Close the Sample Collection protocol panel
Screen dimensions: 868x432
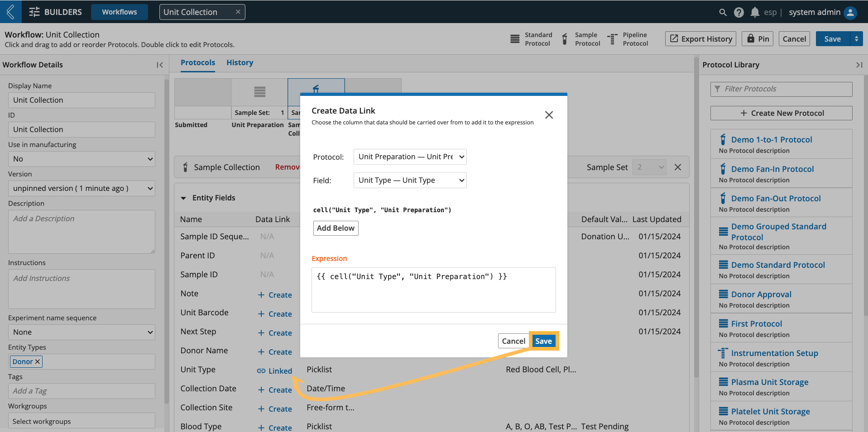(677, 167)
